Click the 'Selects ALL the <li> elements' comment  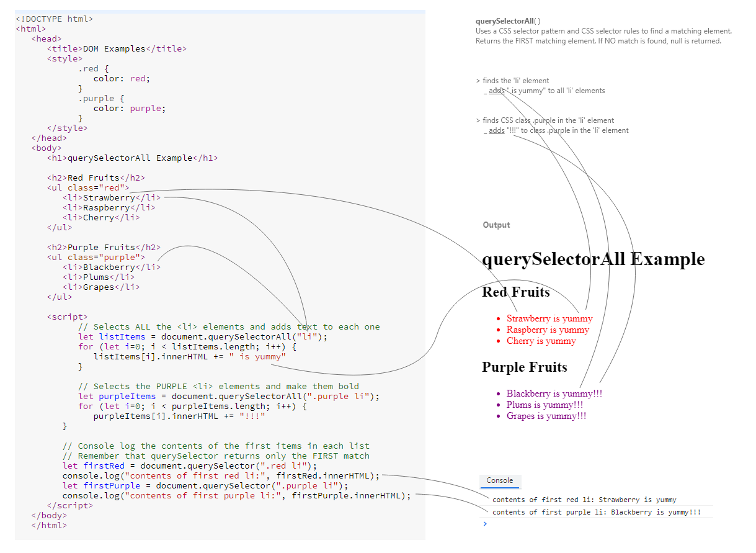229,326
